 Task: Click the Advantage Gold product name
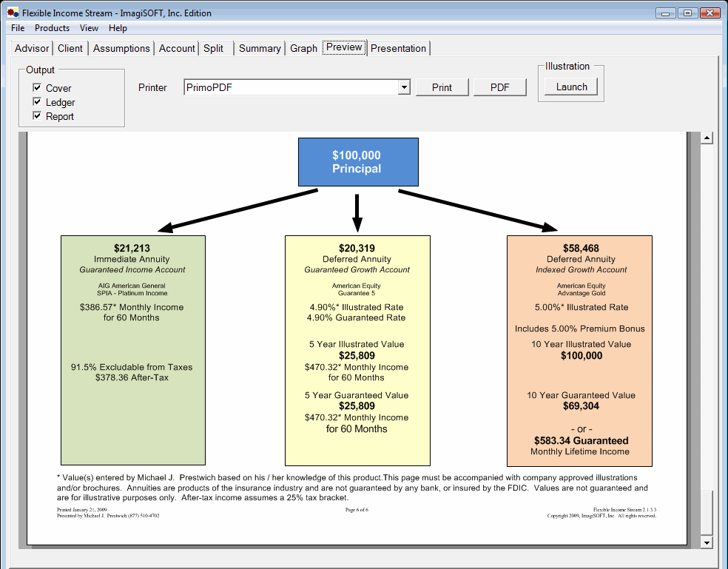(x=582, y=293)
